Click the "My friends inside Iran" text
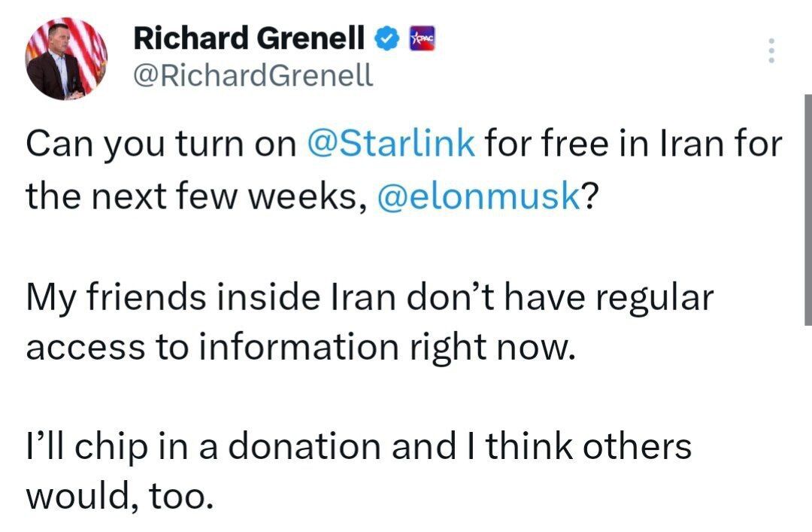The height and width of the screenshot is (532, 812). click(x=175, y=298)
